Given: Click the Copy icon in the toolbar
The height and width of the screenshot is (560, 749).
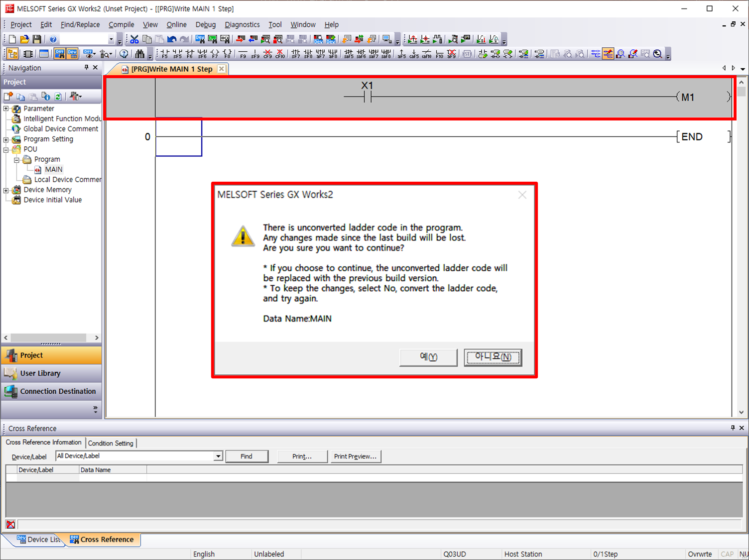Looking at the screenshot, I should point(147,39).
